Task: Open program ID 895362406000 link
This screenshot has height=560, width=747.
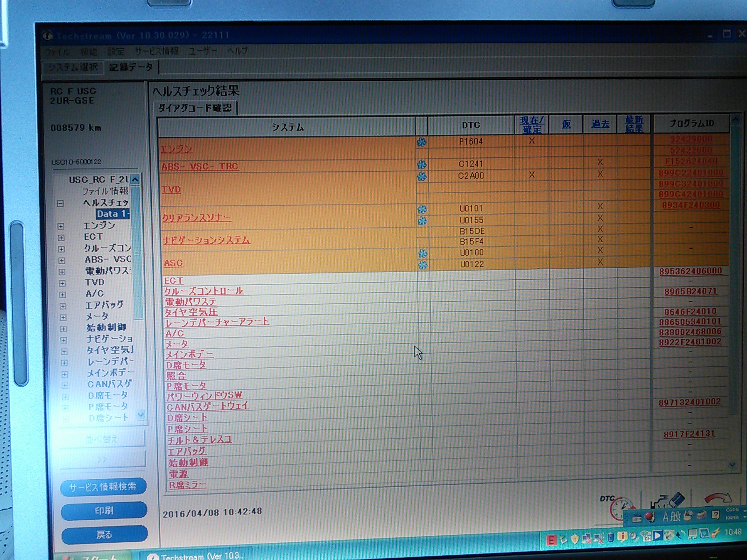Action: click(691, 271)
